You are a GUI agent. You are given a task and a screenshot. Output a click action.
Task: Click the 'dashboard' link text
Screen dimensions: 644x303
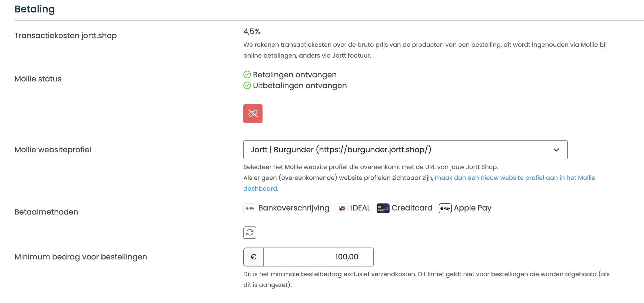point(260,189)
